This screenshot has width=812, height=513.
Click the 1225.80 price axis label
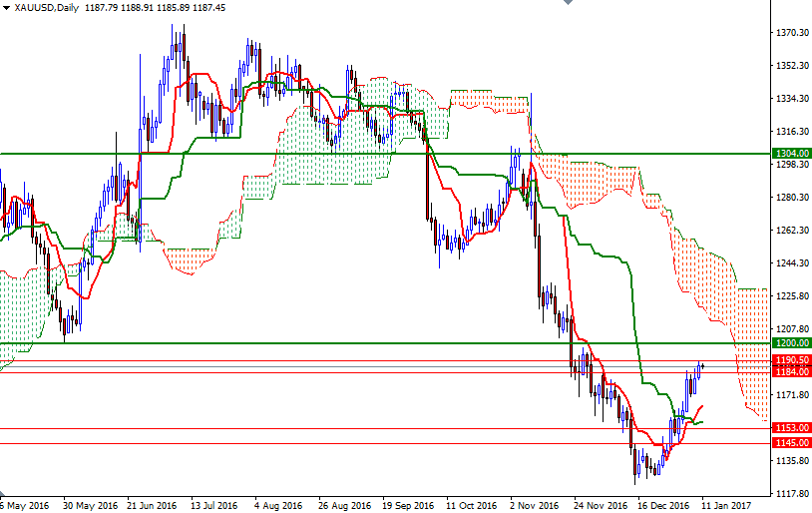pos(792,295)
